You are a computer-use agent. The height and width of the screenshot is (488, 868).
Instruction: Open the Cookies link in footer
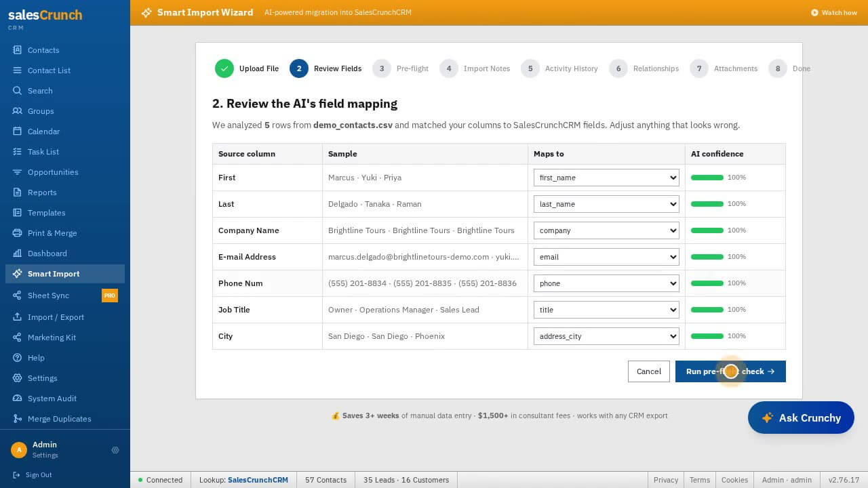coord(734,480)
